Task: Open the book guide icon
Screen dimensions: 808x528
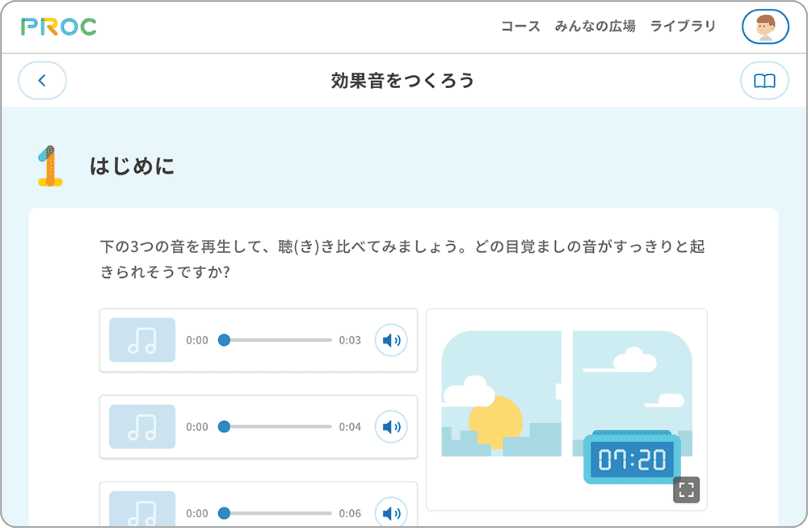Action: pyautogui.click(x=765, y=80)
